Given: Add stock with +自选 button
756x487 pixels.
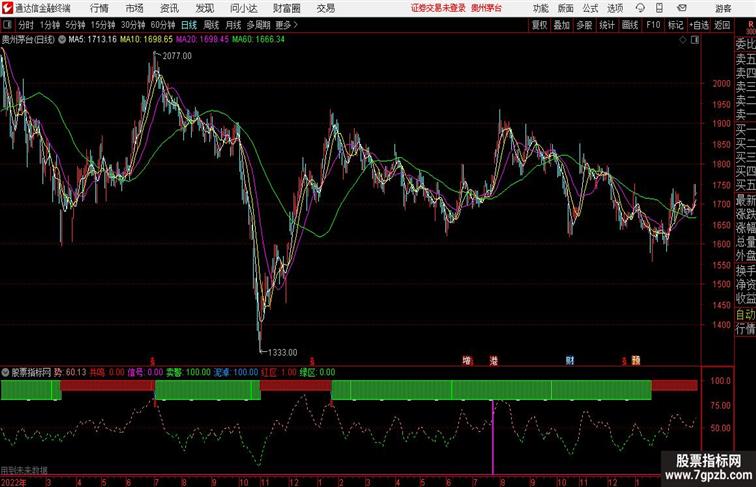Looking at the screenshot, I should [x=699, y=25].
